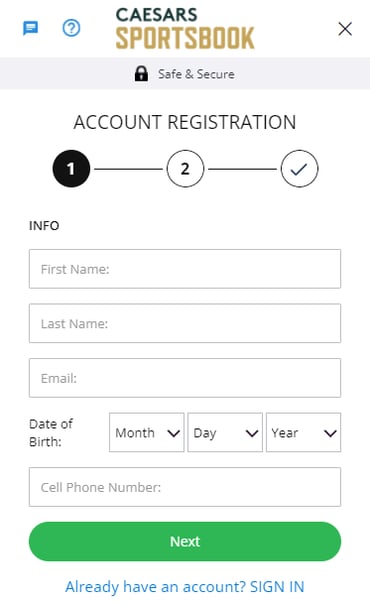Click the green Next button
The height and width of the screenshot is (604, 370).
(185, 541)
